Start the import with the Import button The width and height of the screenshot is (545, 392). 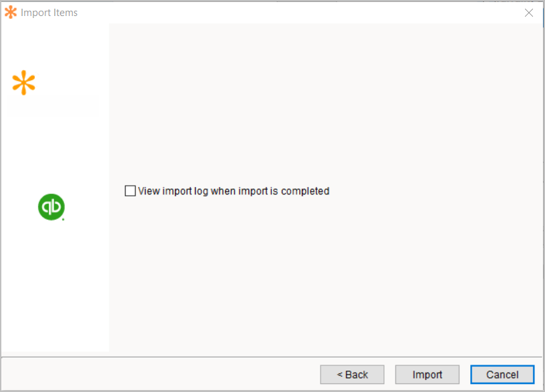click(x=427, y=374)
